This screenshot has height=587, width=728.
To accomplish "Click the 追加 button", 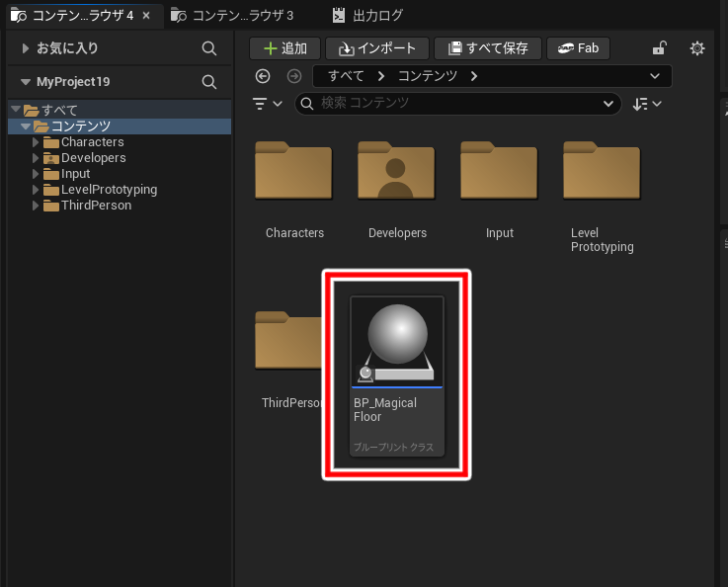I will tap(284, 48).
